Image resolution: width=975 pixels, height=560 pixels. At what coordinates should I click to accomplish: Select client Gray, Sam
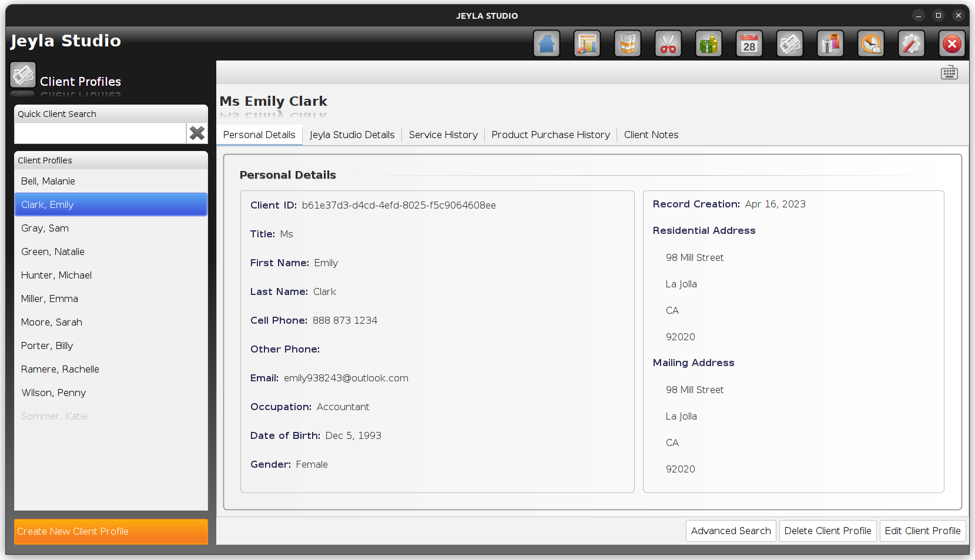tap(111, 228)
